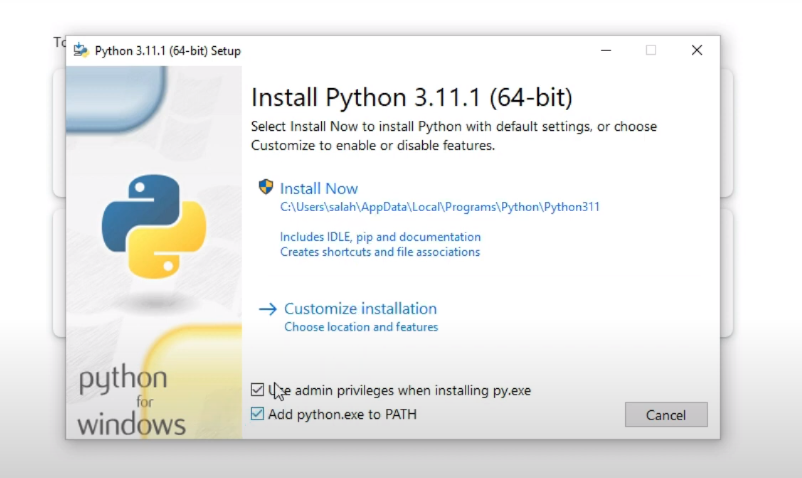The image size is (802, 478).
Task: Close the Python Setup window
Action: 697,50
